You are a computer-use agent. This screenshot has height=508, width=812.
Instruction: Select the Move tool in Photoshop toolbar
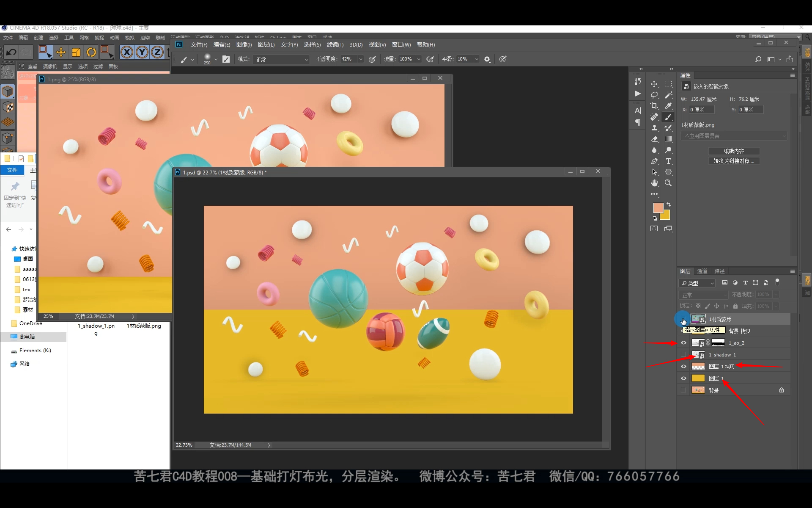tap(654, 84)
